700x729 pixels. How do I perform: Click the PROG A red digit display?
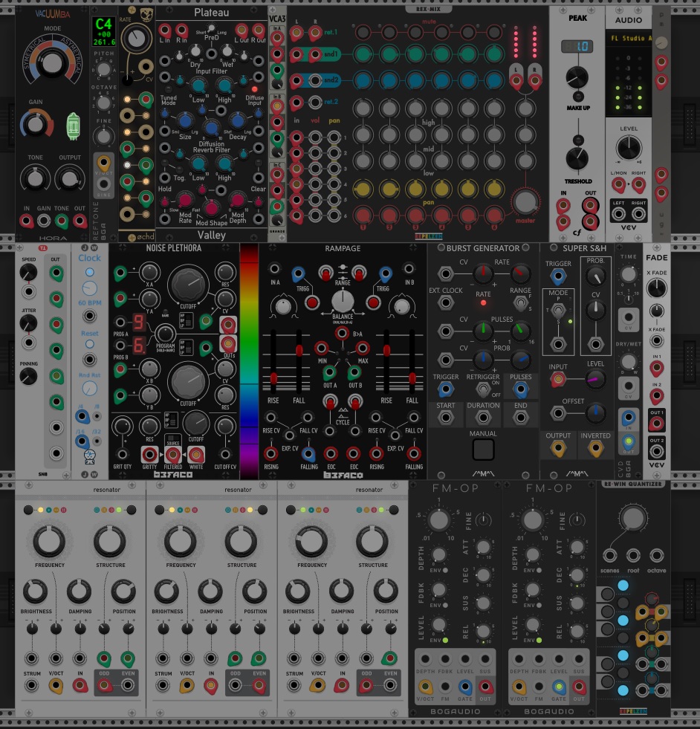pyautogui.click(x=139, y=323)
